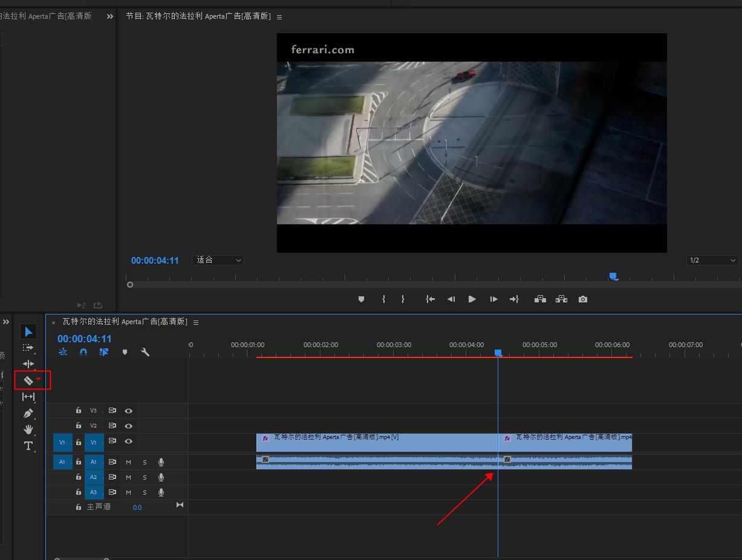Viewport: 742px width, 560px height.
Task: Select the Razor tool in the toolbar
Action: (28, 380)
